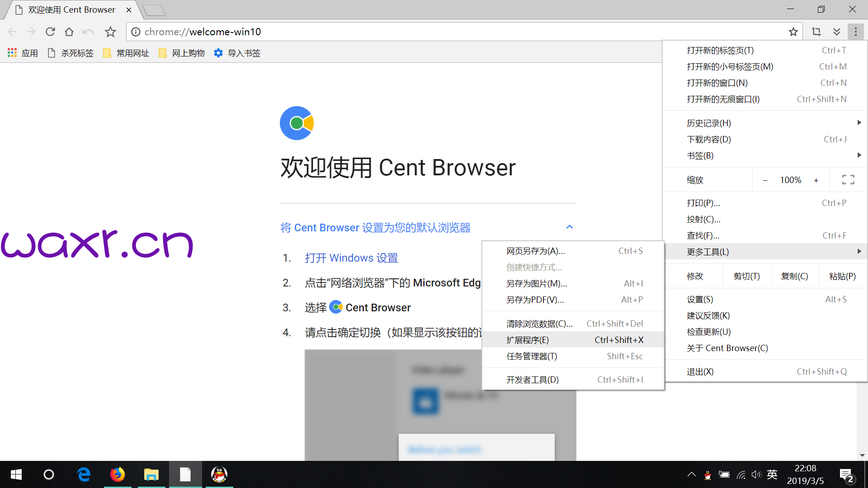Show hidden tray icons chevron

[x=691, y=474]
